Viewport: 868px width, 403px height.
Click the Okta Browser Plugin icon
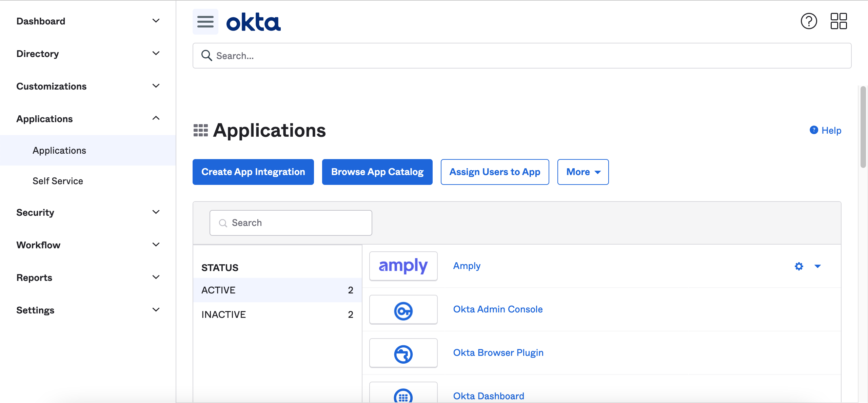point(403,353)
